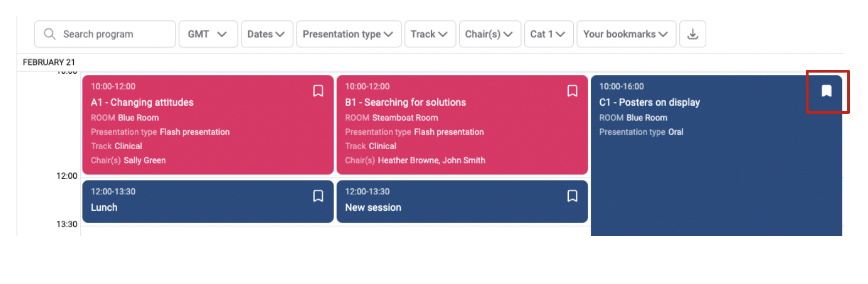Open the A1 - Changing attitudes session
Viewport: 868px width, 284px height.
pyautogui.click(x=142, y=102)
